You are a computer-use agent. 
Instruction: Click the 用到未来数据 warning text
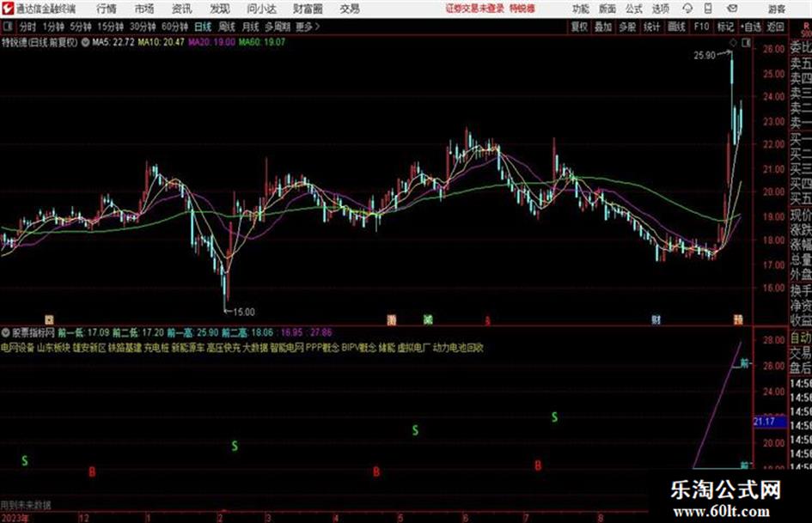[x=26, y=505]
